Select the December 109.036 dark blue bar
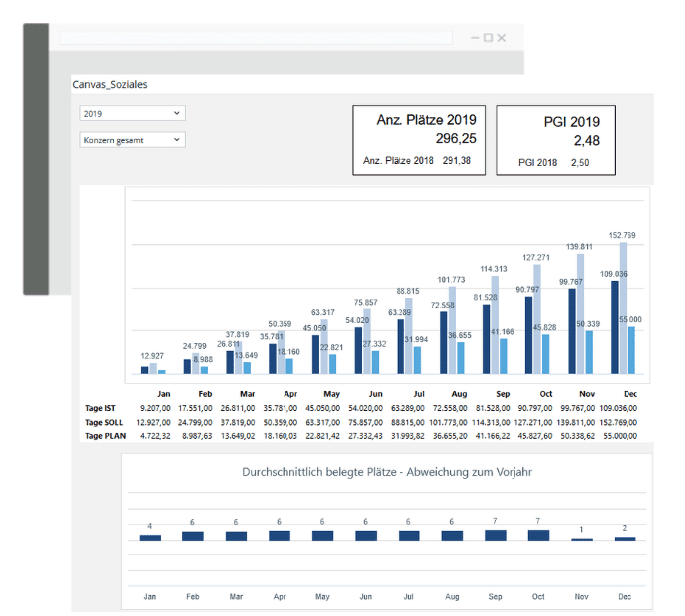Viewport: 685px width, 616px height. (615, 327)
